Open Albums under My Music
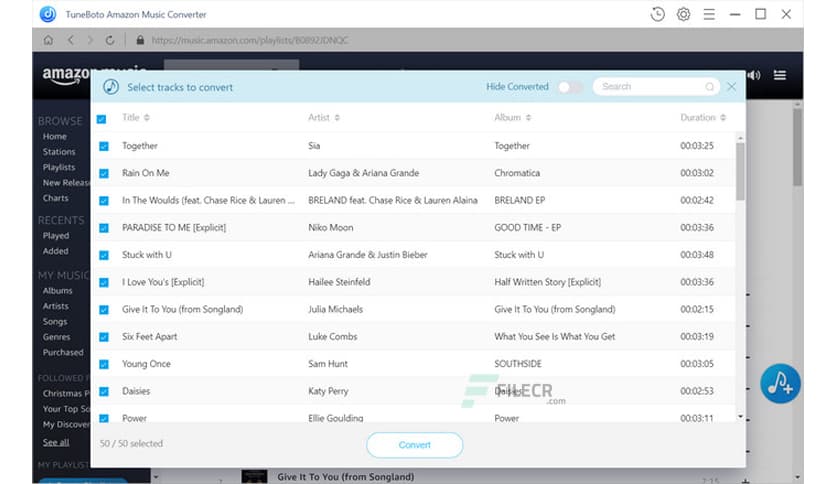The width and height of the screenshot is (836, 484). tap(58, 291)
